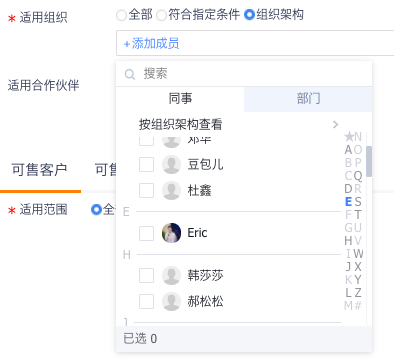Switch to the 部门 tab

308,99
